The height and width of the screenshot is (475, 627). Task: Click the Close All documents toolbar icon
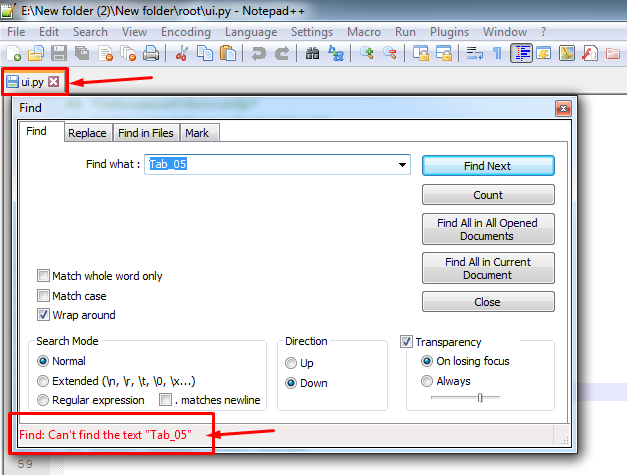coord(128,53)
